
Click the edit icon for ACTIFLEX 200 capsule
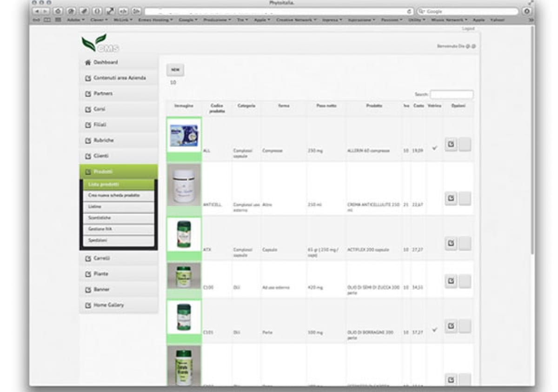click(451, 243)
